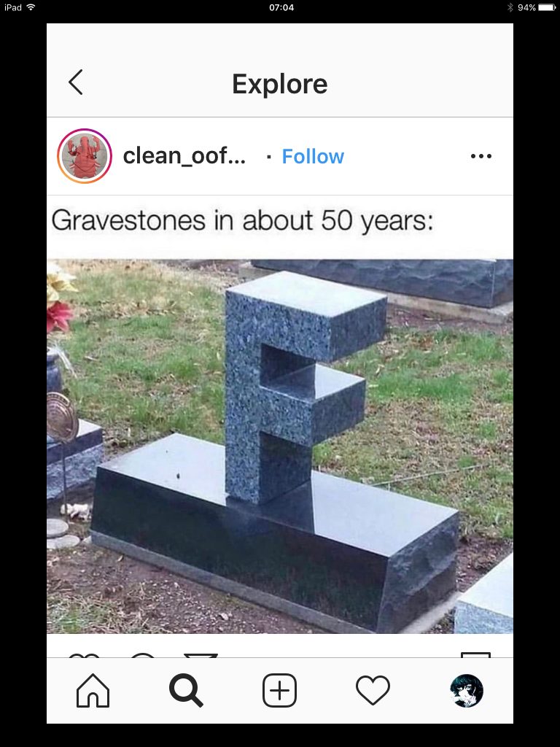560x747 pixels.
Task: Open clean_oof story via profile avatar
Action: pos(85,156)
